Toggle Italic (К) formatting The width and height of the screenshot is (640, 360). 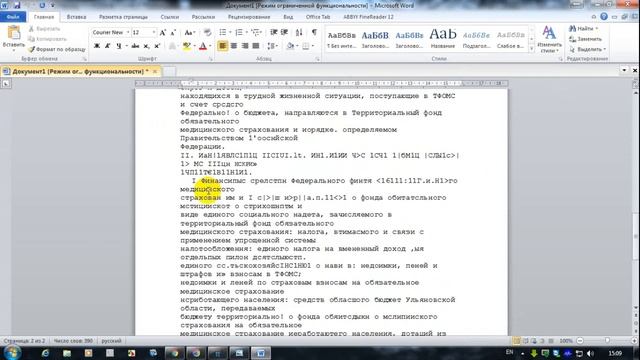(x=107, y=46)
